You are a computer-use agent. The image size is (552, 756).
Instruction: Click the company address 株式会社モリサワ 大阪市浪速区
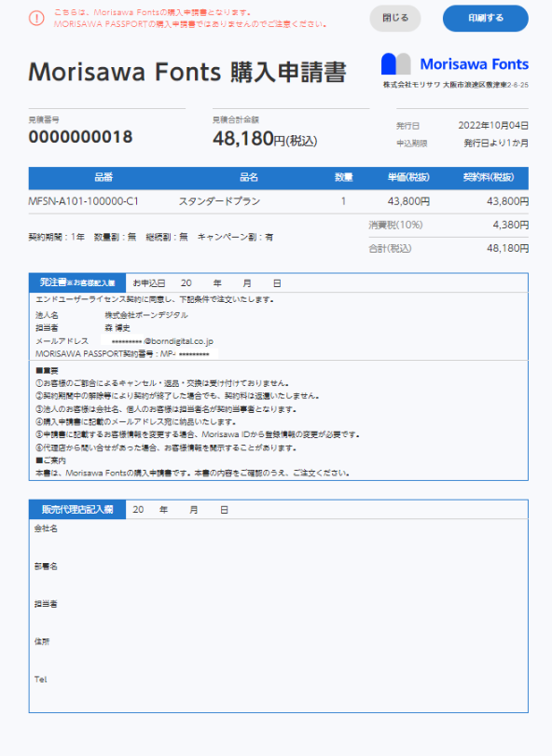click(x=456, y=85)
